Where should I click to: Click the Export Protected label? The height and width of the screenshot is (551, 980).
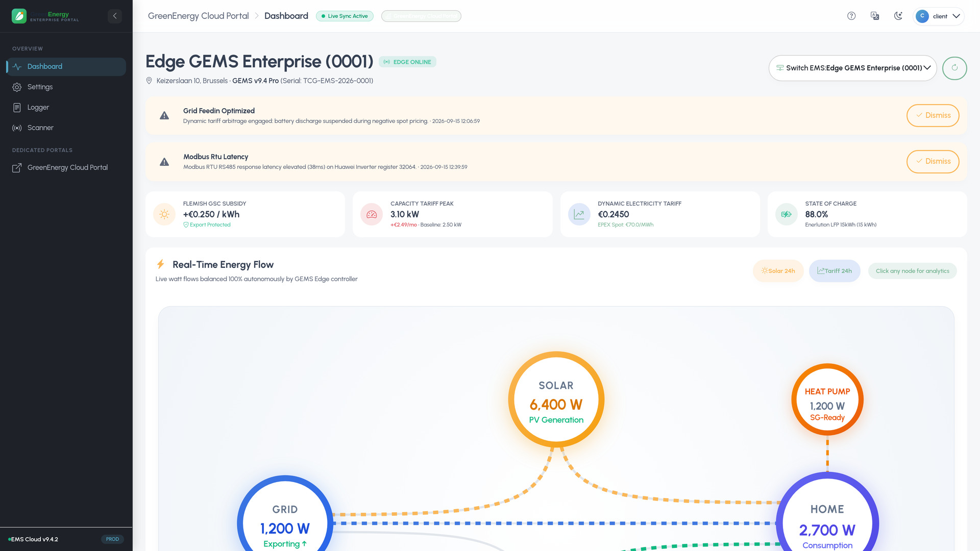(210, 225)
